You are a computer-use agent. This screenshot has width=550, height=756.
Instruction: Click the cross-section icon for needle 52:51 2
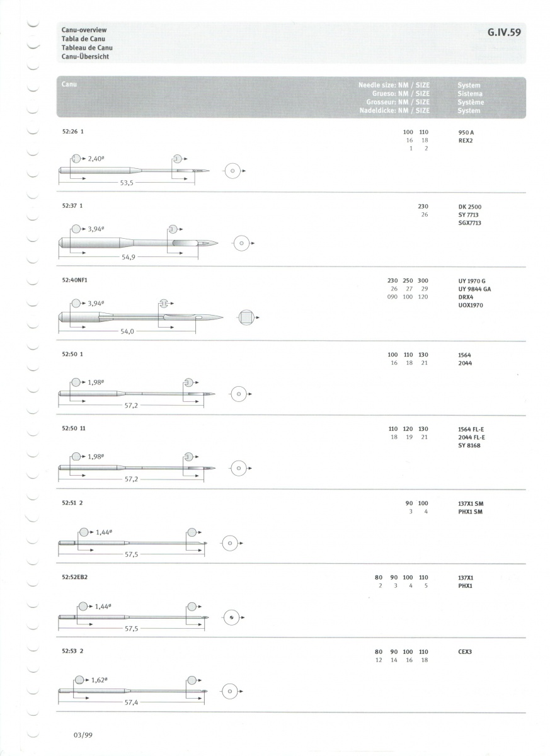[230, 543]
